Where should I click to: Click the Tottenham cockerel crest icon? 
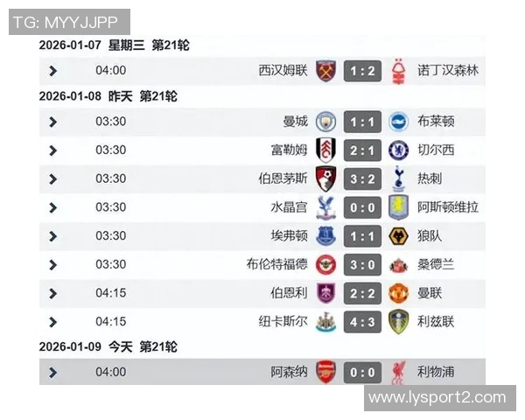pos(399,178)
